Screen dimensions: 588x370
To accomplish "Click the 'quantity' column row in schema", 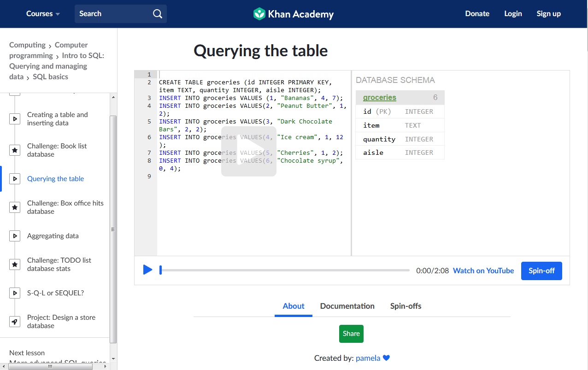I will click(400, 139).
